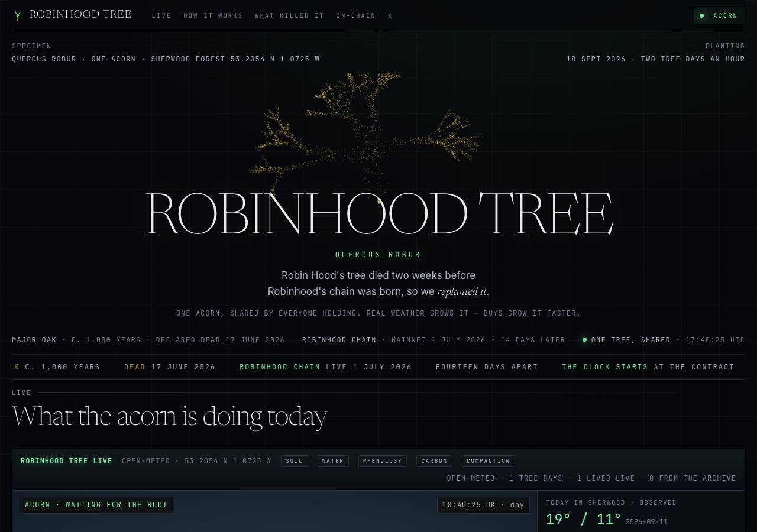
Task: Select the Water tag chip
Action: (x=333, y=461)
